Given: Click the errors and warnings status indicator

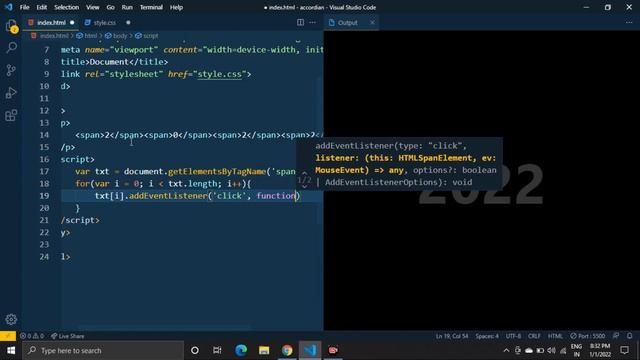Looking at the screenshot, I should click(32, 336).
